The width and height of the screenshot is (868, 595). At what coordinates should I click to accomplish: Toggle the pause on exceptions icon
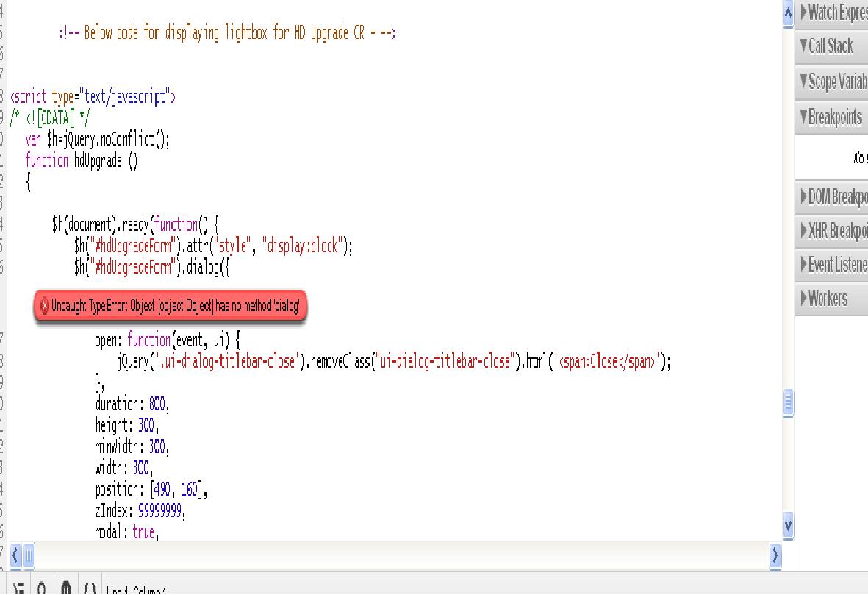point(66,588)
